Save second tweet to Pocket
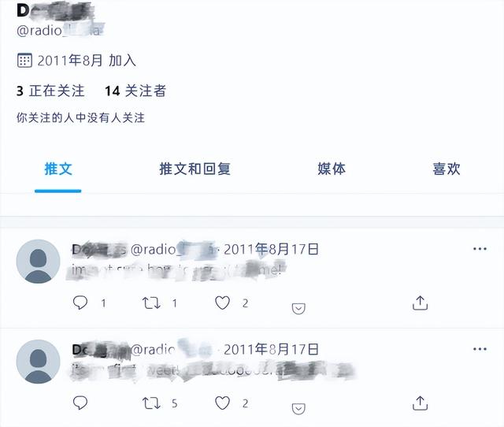 tap(298, 409)
